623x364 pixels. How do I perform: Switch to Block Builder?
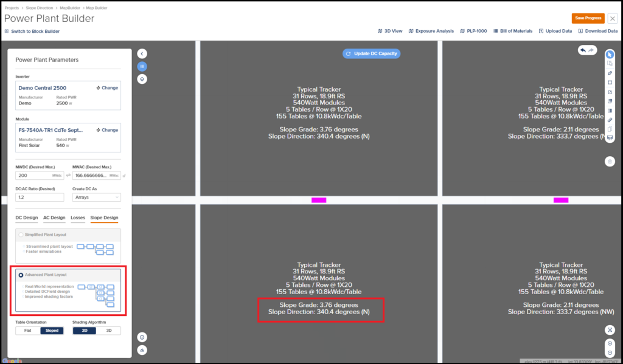click(x=32, y=31)
